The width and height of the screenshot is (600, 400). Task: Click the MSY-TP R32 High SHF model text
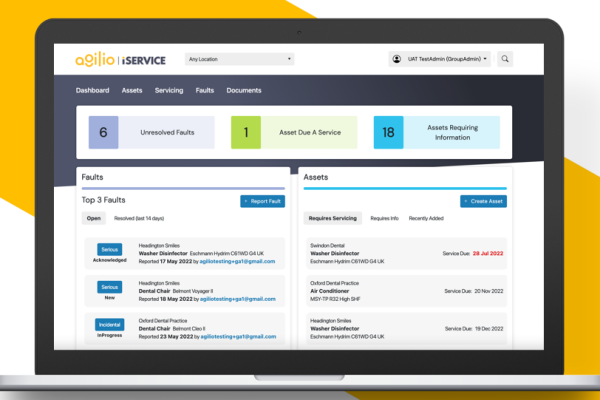[335, 299]
